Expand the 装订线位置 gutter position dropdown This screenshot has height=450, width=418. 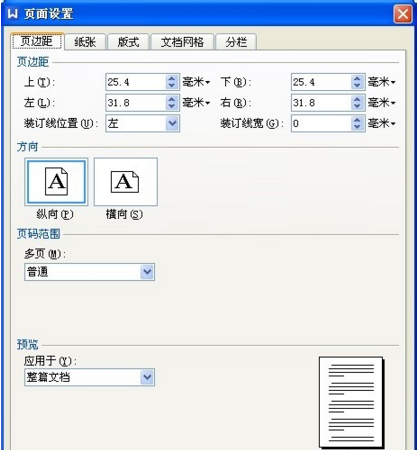pyautogui.click(x=172, y=123)
